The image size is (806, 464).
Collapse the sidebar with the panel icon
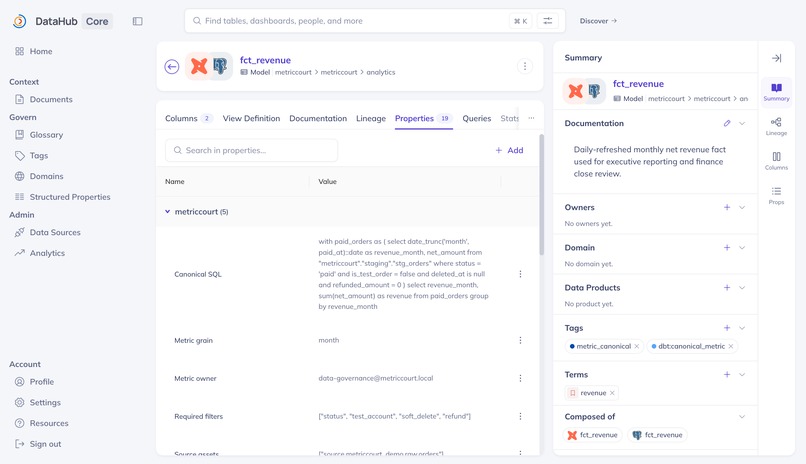click(x=137, y=21)
